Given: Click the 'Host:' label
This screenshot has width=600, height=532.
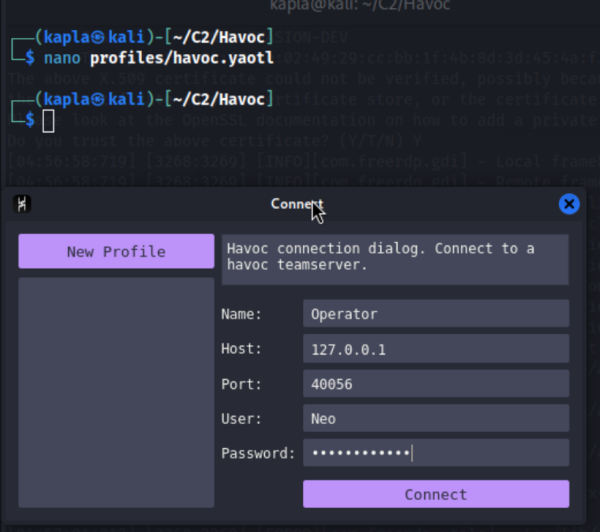Looking at the screenshot, I should (x=241, y=349).
